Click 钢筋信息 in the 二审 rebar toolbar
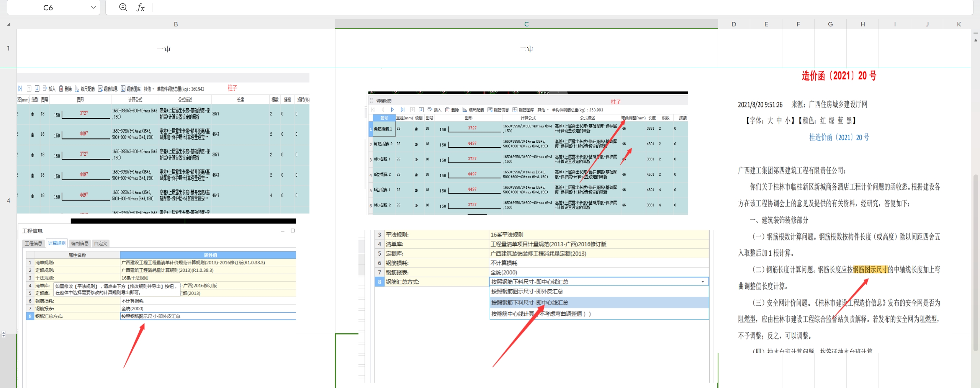 coord(498,109)
